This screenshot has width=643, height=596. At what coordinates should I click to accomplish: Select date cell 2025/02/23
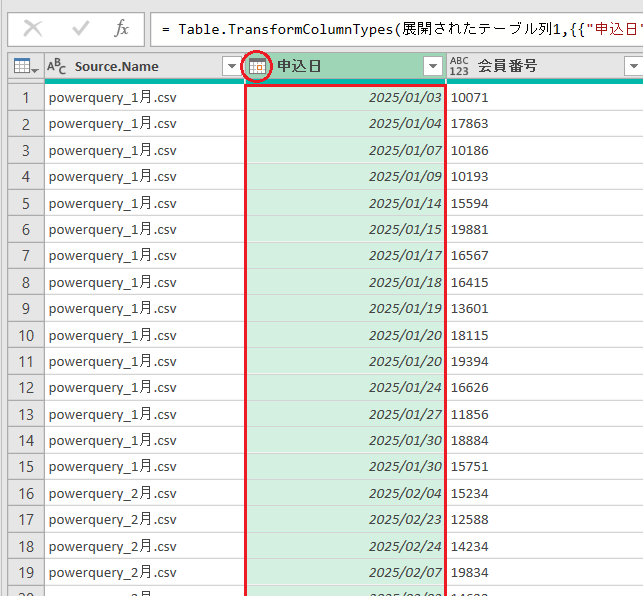(x=345, y=520)
